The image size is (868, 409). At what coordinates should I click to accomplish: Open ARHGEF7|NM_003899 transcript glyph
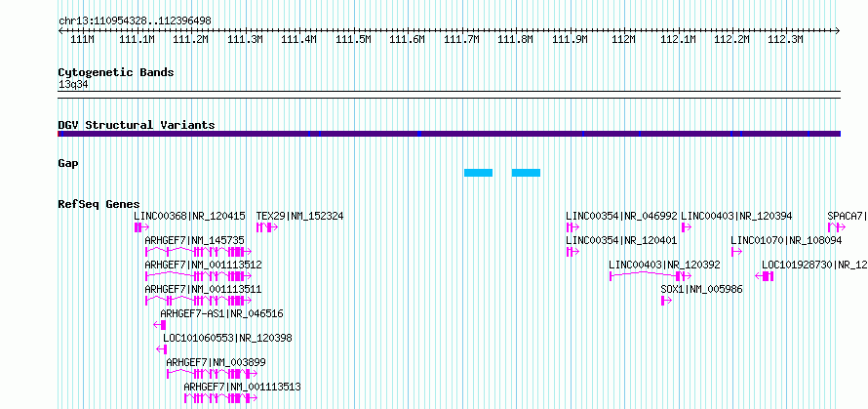pos(212,374)
